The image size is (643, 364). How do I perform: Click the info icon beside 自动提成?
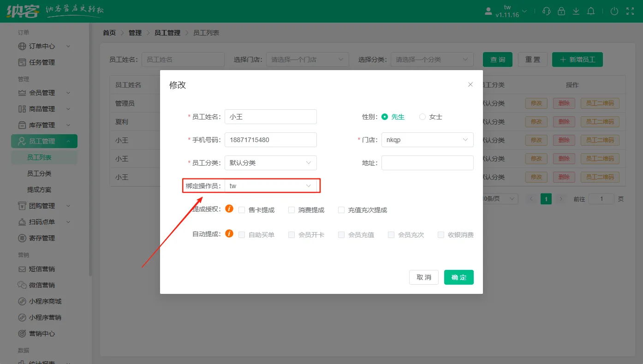pyautogui.click(x=229, y=234)
